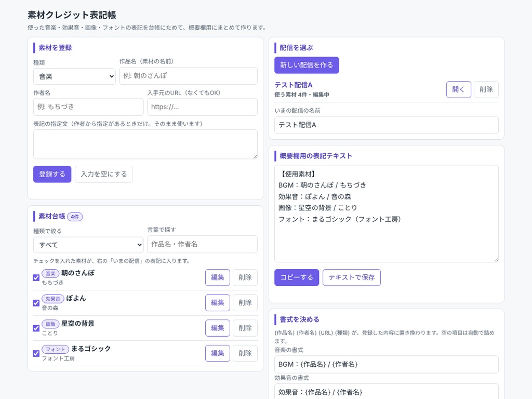Click the 配信を選ぶ section heading
Screen dimensions: 532x399
tap(296, 48)
